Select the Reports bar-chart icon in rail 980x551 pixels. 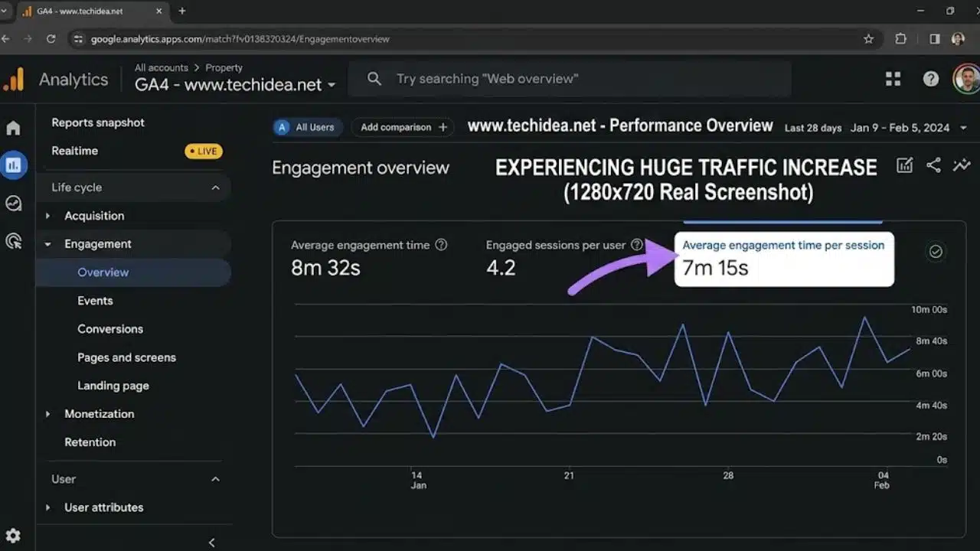click(13, 165)
